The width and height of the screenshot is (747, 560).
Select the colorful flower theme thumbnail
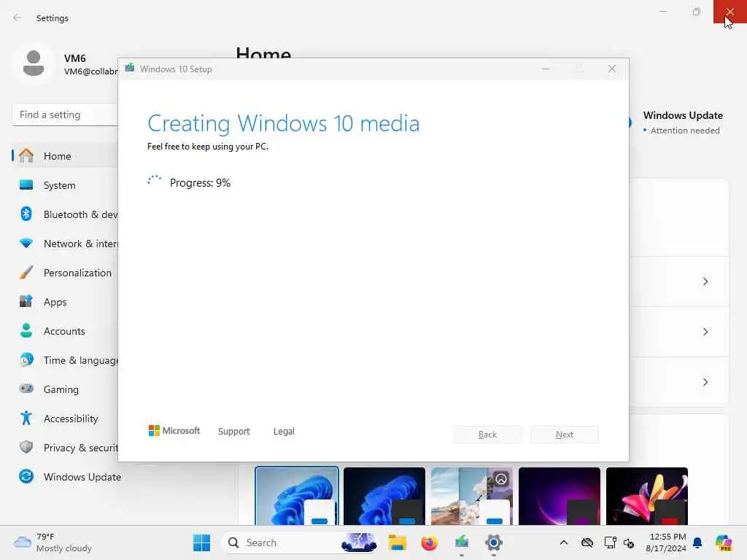(x=647, y=496)
